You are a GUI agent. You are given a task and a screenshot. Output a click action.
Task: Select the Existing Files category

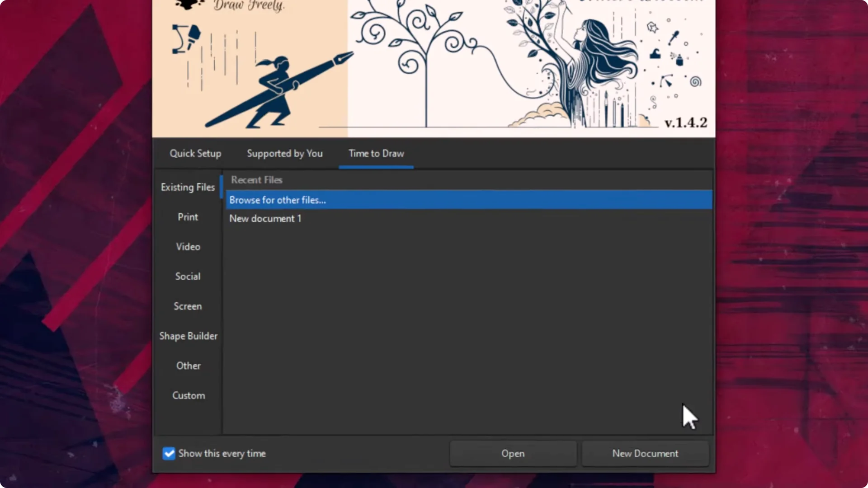pyautogui.click(x=188, y=187)
